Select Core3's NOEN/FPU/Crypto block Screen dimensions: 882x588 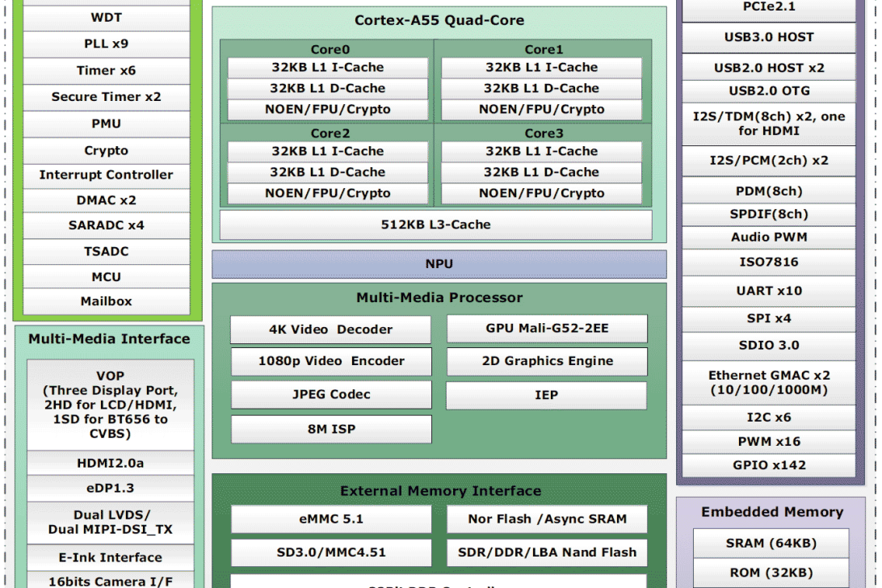541,194
